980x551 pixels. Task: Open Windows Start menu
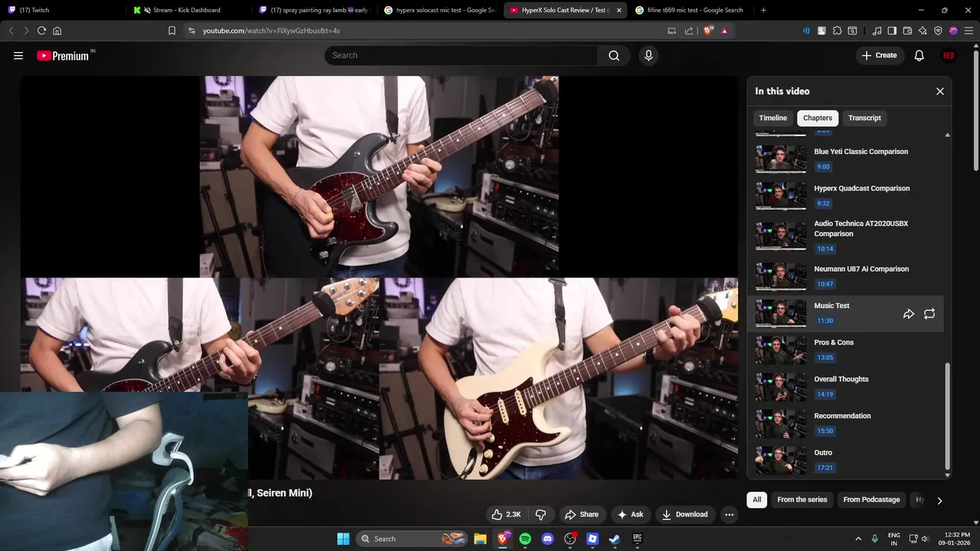343,539
